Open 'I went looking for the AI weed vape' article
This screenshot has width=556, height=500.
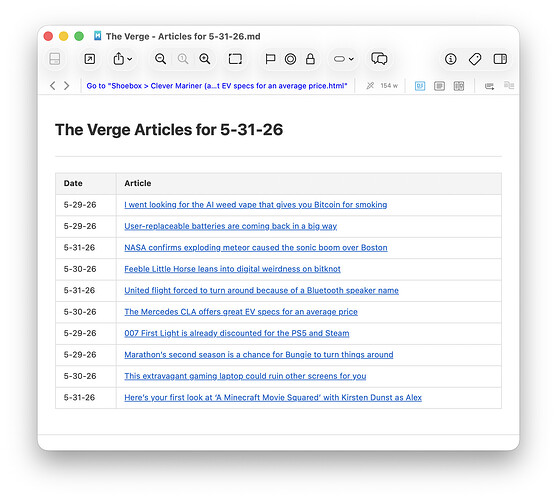(x=256, y=205)
